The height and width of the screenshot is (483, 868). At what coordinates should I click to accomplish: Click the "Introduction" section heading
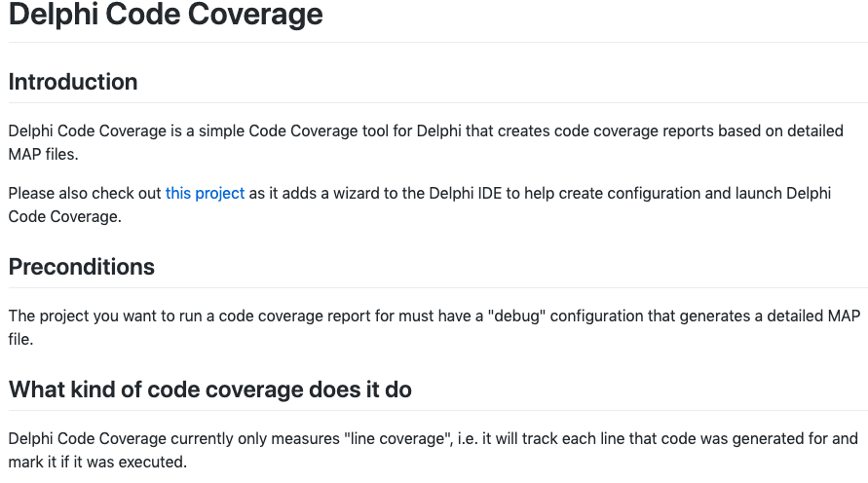[x=73, y=82]
